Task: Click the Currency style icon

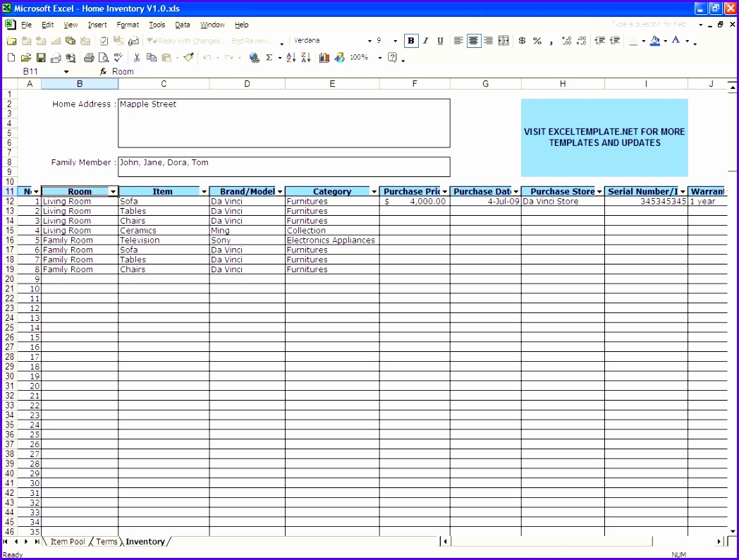Action: [x=521, y=41]
